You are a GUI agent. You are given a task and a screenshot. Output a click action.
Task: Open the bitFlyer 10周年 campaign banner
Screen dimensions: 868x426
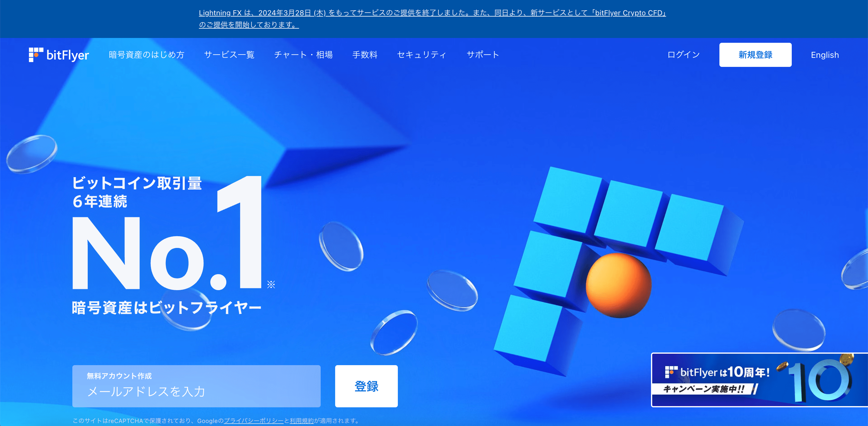760,380
